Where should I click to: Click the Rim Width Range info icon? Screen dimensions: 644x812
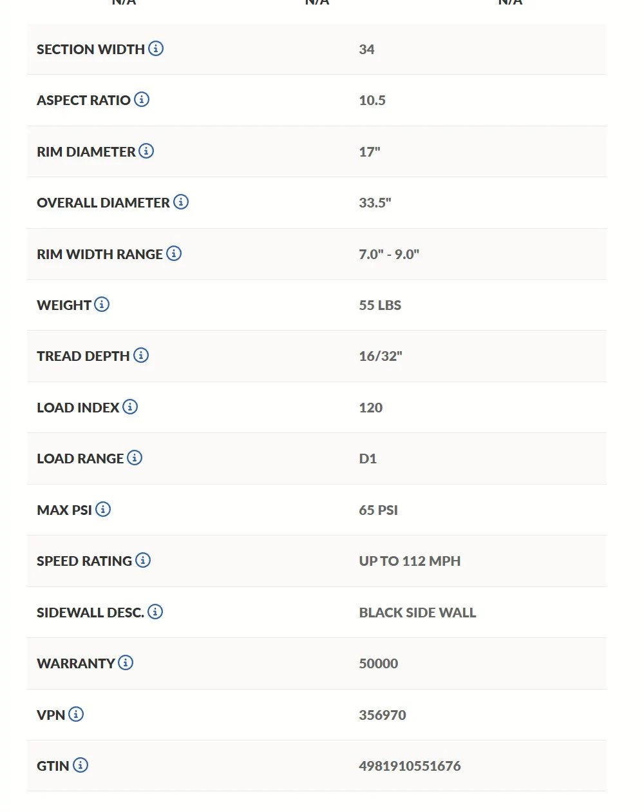point(174,253)
